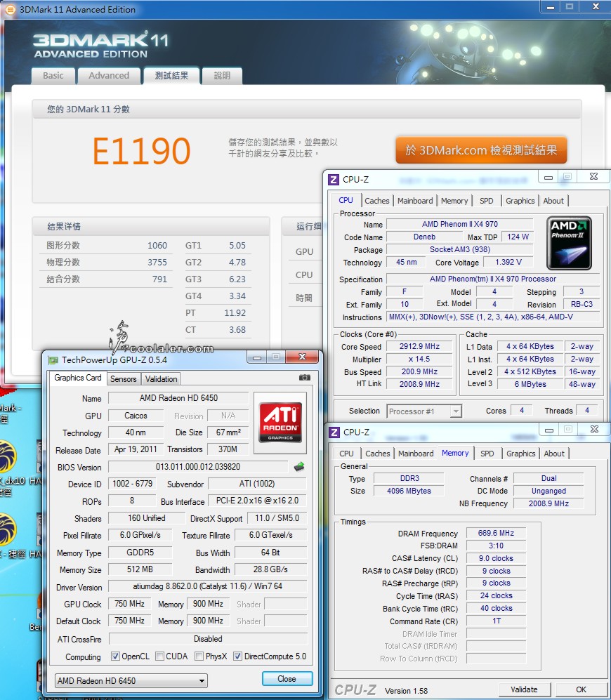Open About tab in bottom CPU-Z window
The image size is (611, 700).
[x=554, y=454]
